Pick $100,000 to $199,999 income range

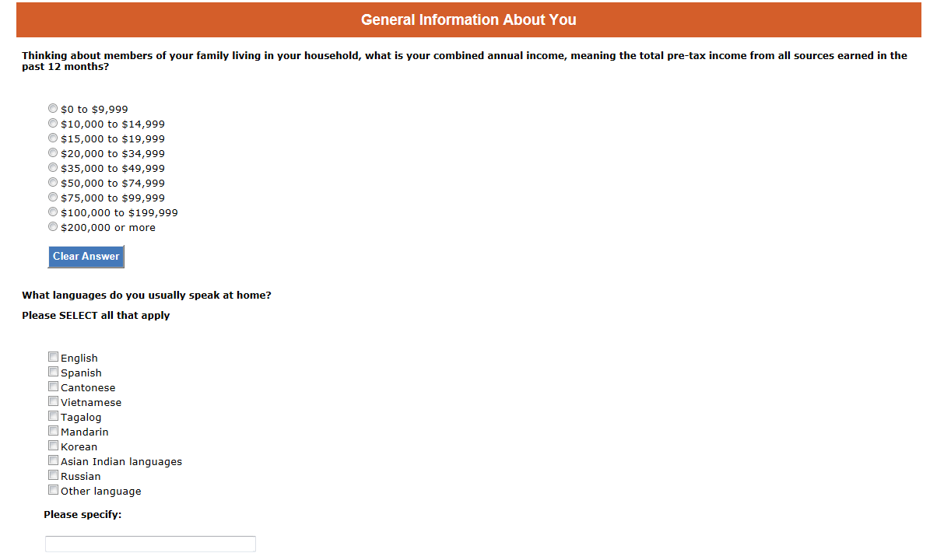[53, 212]
